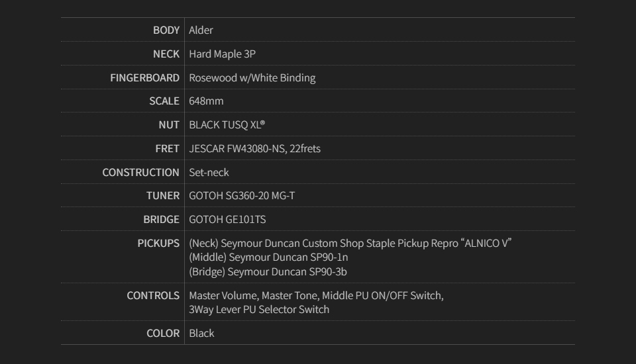
Task: Select the Hard Maple 3P text
Action: click(x=222, y=54)
